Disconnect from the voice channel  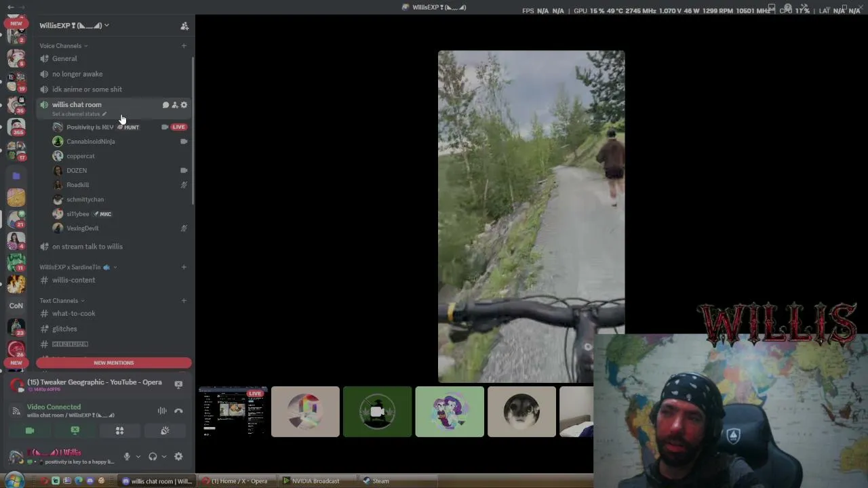pos(178,411)
